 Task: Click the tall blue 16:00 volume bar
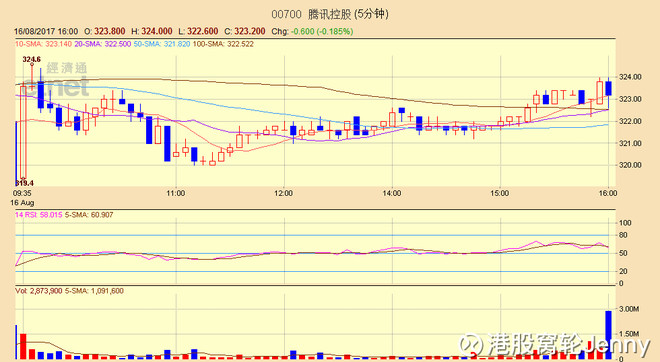[609, 335]
